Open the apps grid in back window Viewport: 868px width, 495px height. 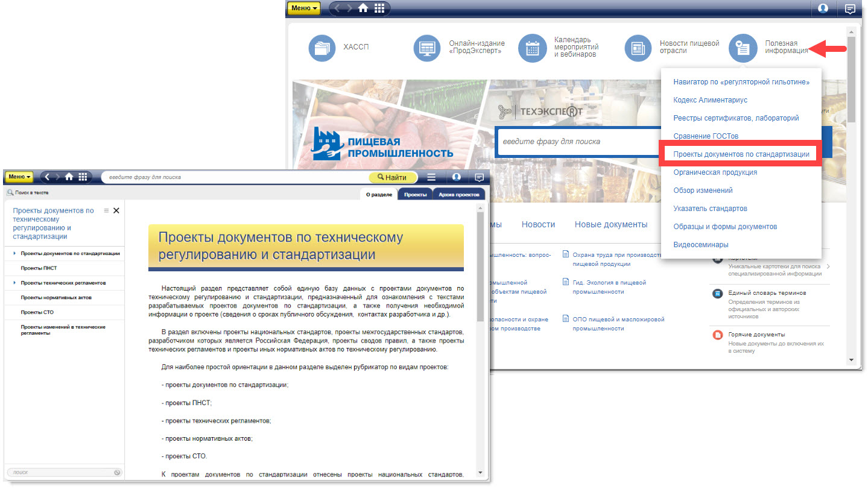379,8
